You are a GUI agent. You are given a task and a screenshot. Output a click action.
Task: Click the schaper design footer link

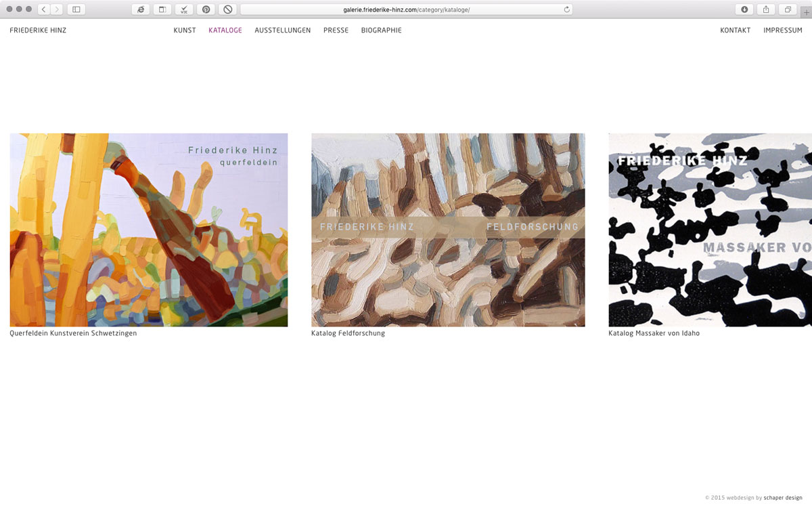783,498
